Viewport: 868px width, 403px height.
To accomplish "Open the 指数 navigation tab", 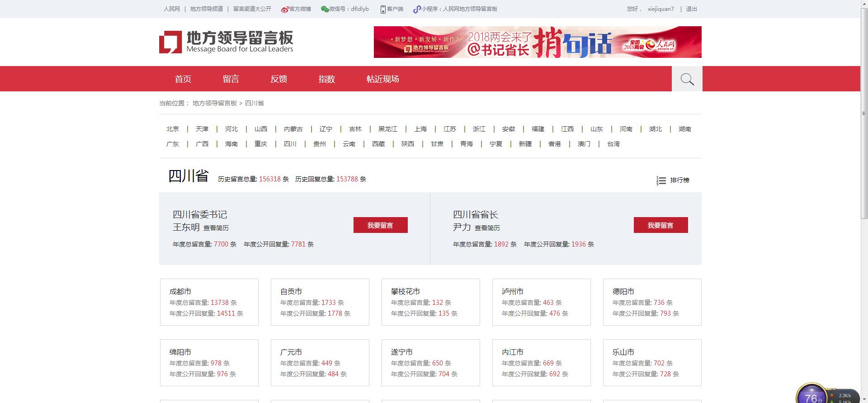I will (326, 79).
